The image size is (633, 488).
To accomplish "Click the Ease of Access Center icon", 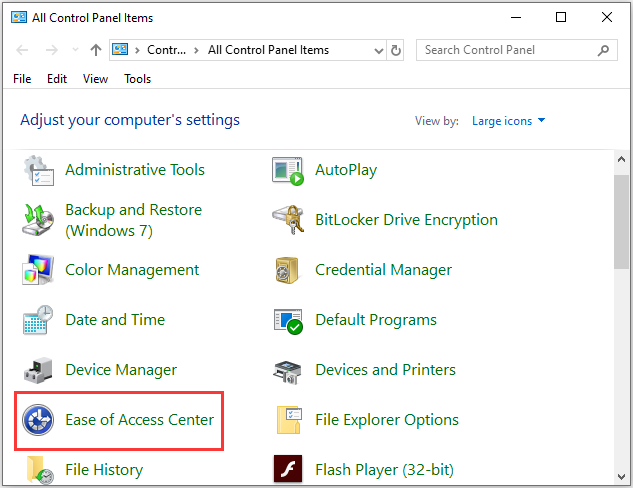I will point(38,420).
